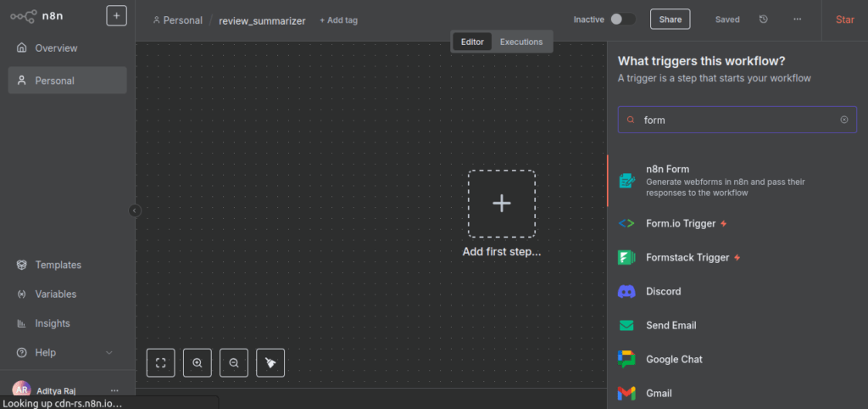This screenshot has width=868, height=409.
Task: Click the fit-to-view canvas icon
Action: coord(160,362)
